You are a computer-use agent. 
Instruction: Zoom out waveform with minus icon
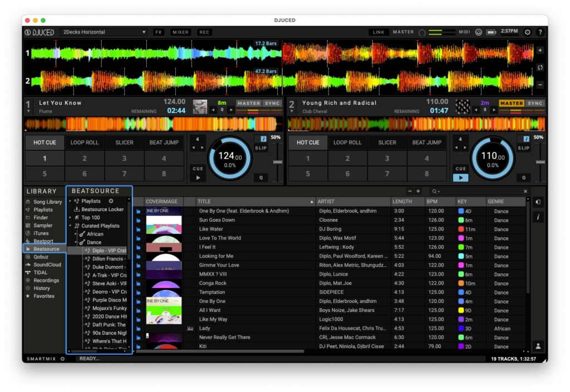click(x=539, y=85)
